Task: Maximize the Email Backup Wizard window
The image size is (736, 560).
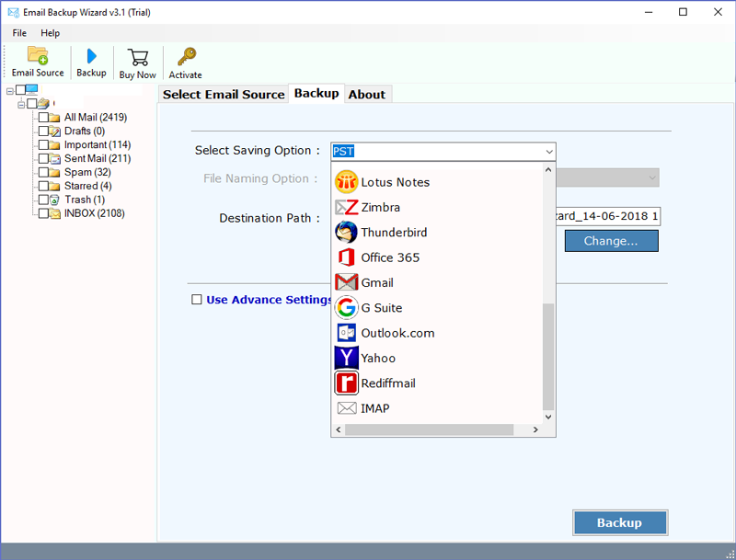Action: tap(683, 12)
